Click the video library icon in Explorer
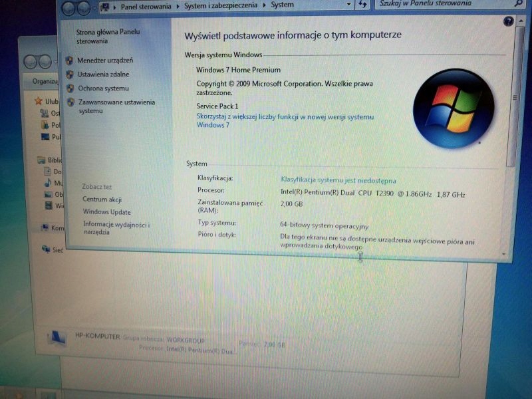Screen dimensions: 532x399 49,205
